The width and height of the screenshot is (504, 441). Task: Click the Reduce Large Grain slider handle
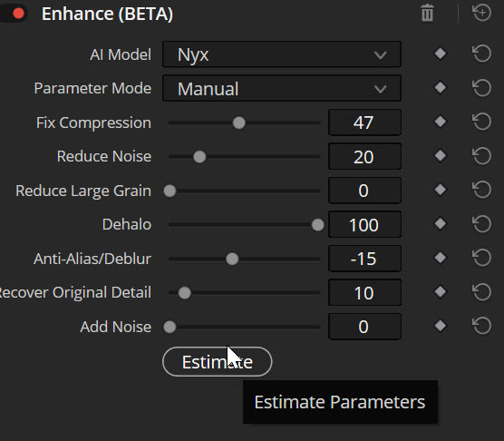click(x=170, y=191)
